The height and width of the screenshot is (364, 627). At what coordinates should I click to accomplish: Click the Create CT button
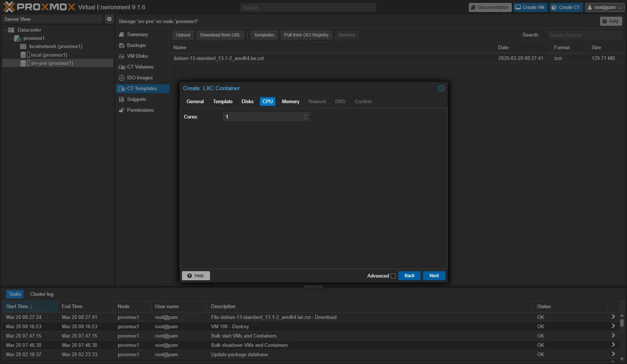[566, 7]
